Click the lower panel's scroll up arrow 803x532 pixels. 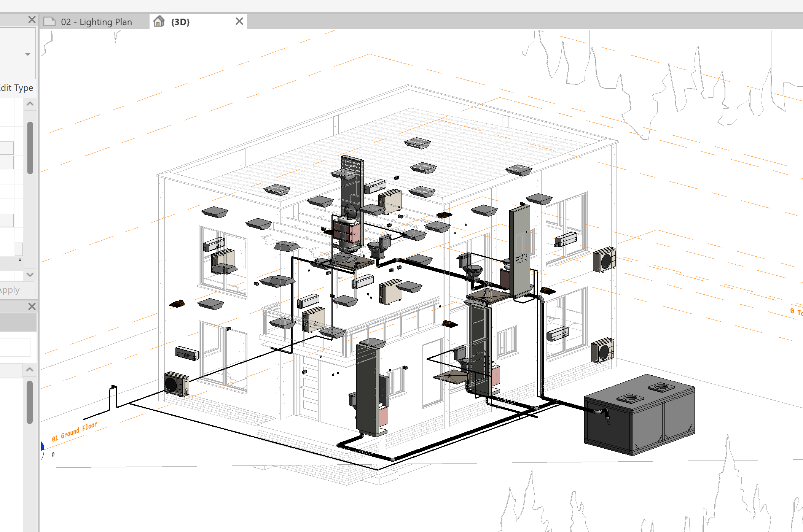[30, 369]
